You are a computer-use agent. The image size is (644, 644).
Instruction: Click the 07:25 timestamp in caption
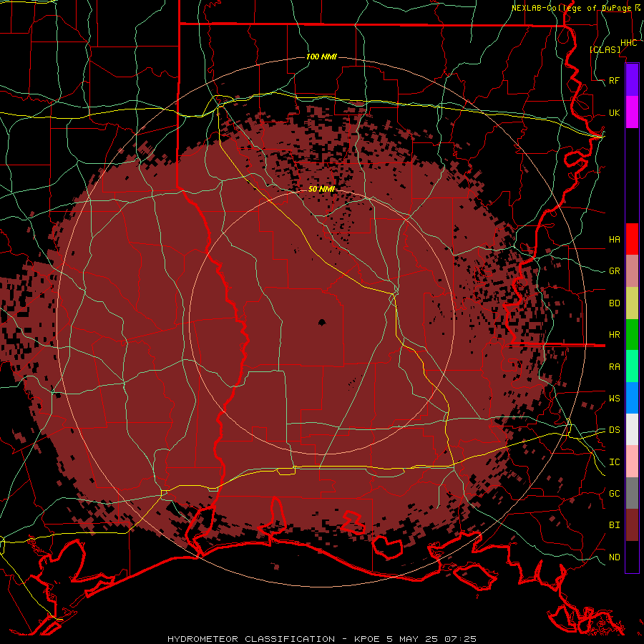pyautogui.click(x=460, y=639)
